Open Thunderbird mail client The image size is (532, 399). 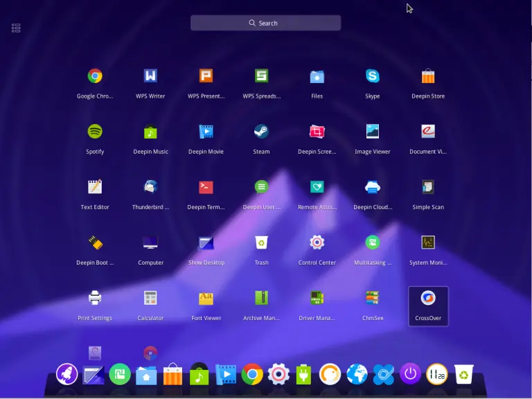(150, 187)
